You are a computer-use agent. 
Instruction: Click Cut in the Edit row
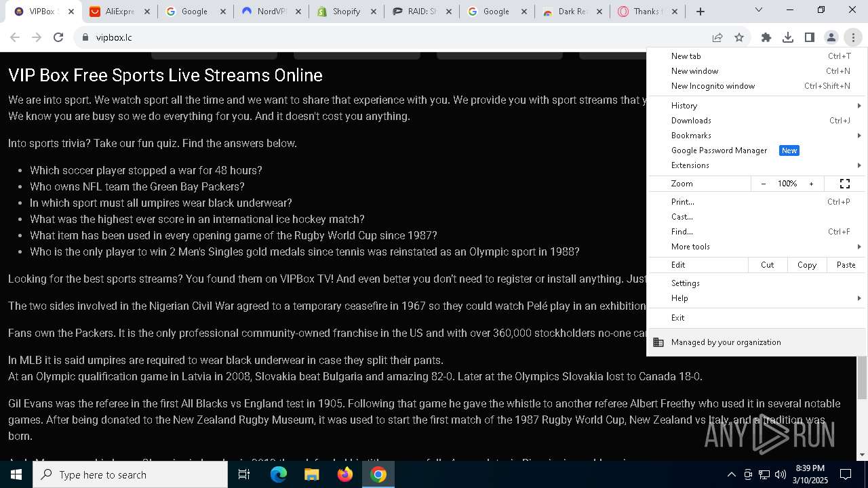coord(768,265)
